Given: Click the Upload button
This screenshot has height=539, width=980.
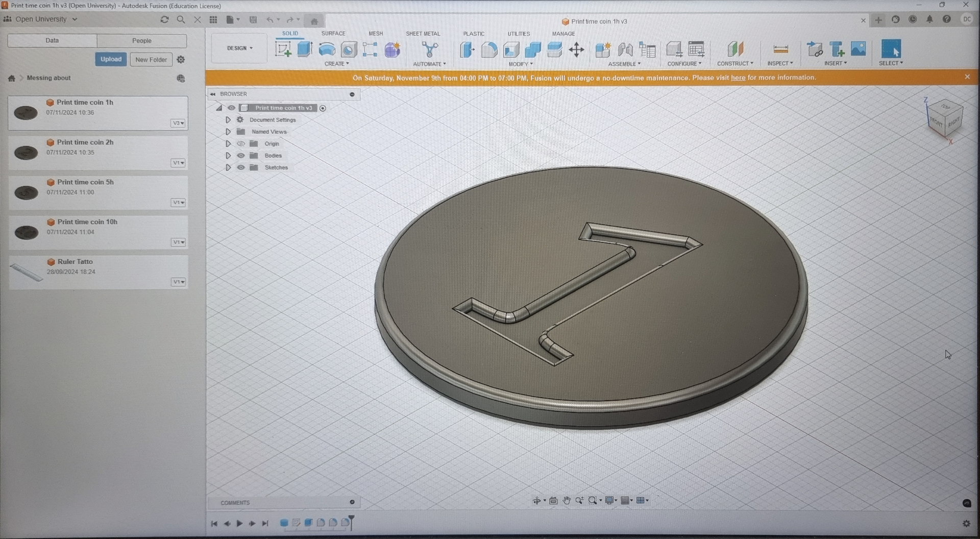Looking at the screenshot, I should click(111, 59).
